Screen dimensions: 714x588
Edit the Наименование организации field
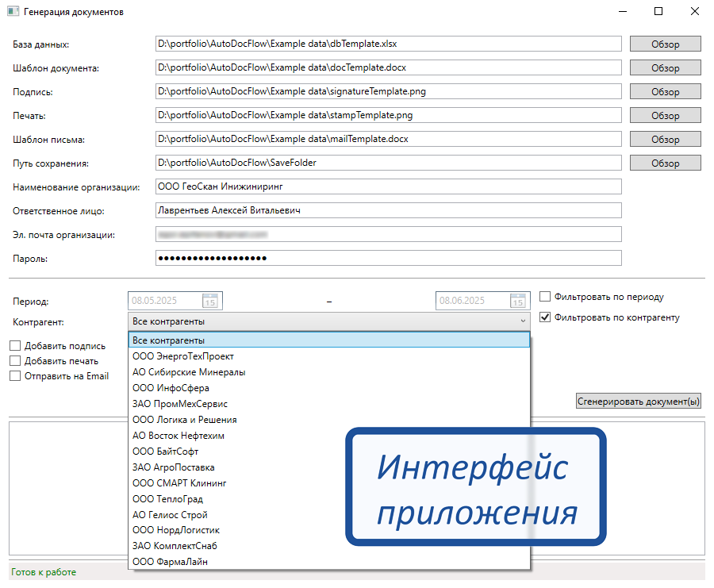[389, 186]
